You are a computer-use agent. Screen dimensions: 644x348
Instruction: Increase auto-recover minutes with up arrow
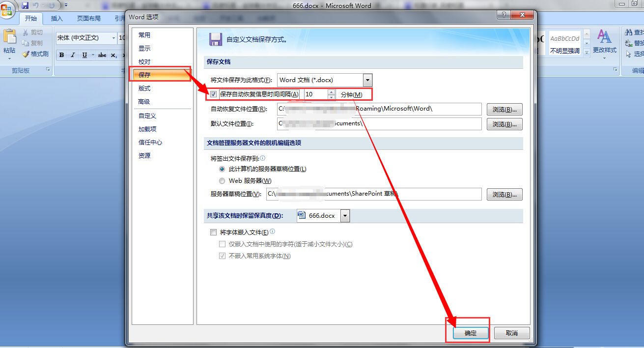click(331, 91)
